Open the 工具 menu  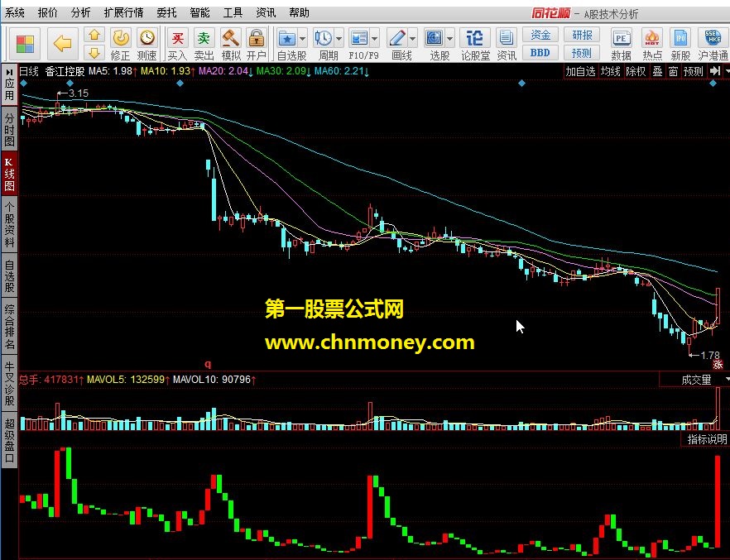pos(233,12)
